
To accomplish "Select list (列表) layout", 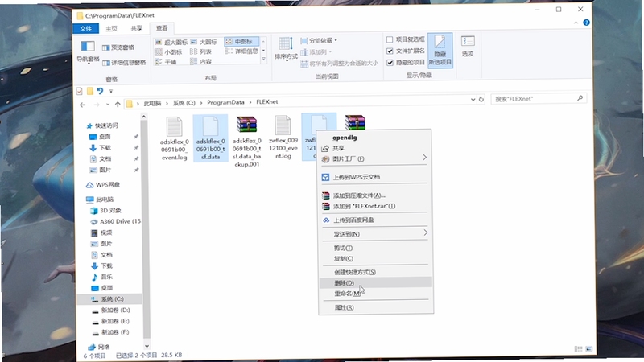I will click(x=200, y=51).
